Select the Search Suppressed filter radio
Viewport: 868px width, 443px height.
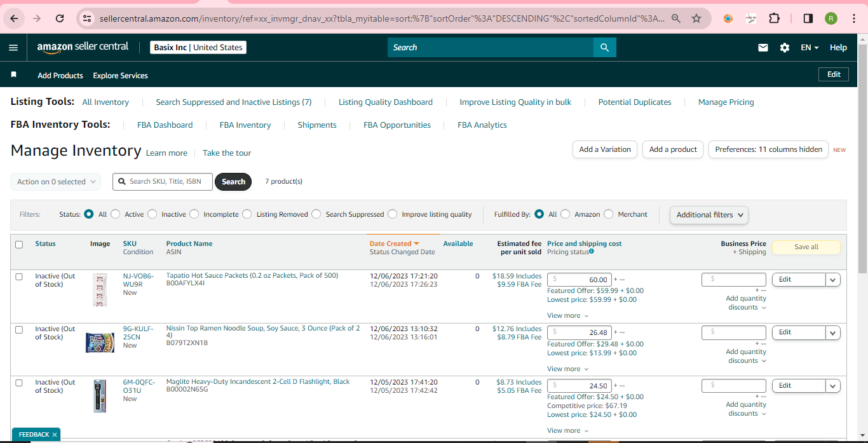tap(316, 214)
